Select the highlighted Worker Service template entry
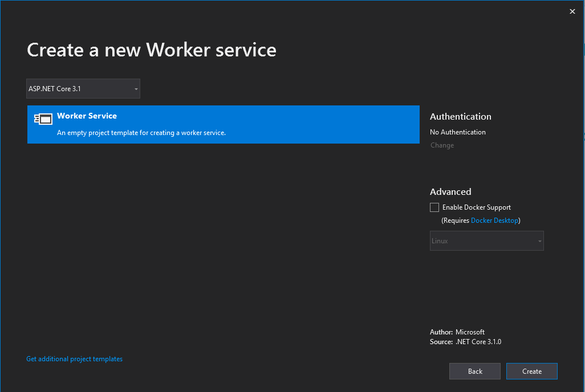 coord(223,124)
